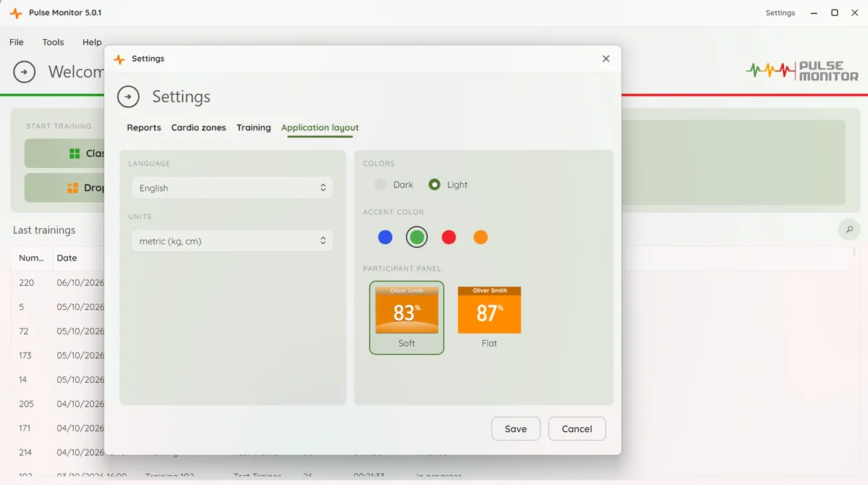
Task: Click the app icon in main title bar
Action: (x=16, y=13)
